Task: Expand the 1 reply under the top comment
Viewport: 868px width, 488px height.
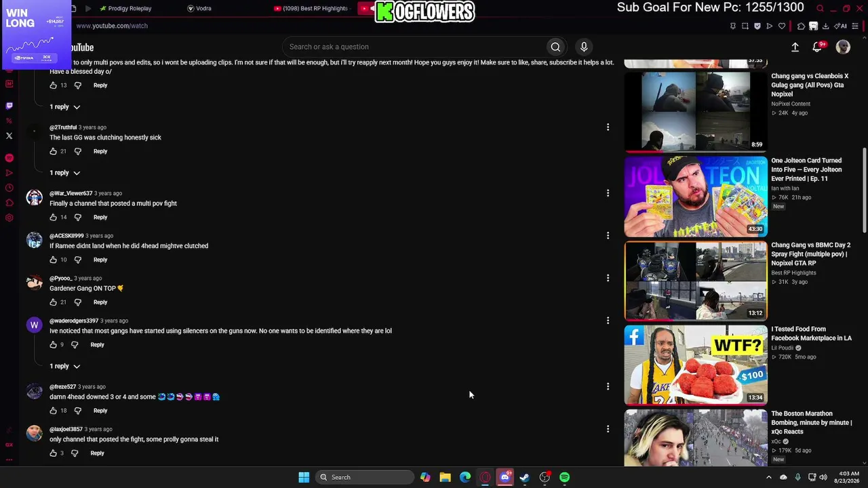Action: 64,107
